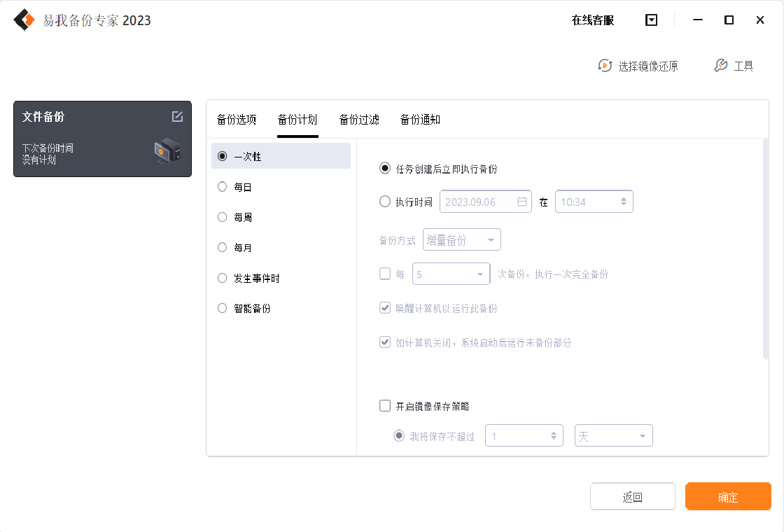The image size is (784, 532).
Task: Switch to the 备份通知 tab
Action: [420, 120]
